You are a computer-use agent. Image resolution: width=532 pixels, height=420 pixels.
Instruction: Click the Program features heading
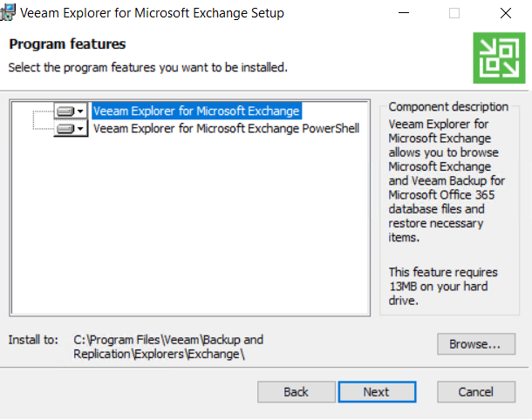[x=67, y=44]
